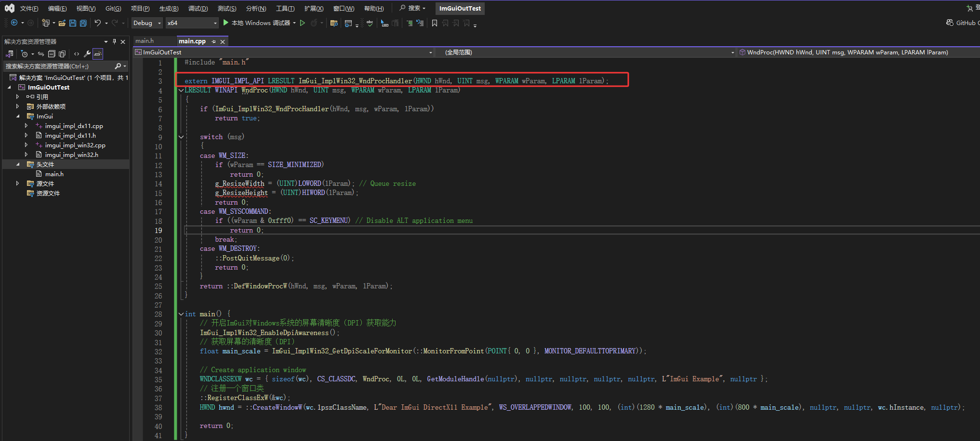Expand the 引用 references node
The height and width of the screenshot is (441, 980).
coord(18,97)
